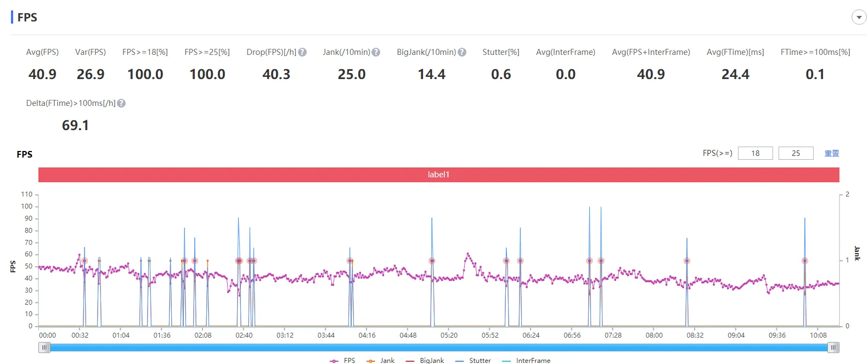Screen dimensions: 868x364
Task: Click the blue time range slider track
Action: 439,348
